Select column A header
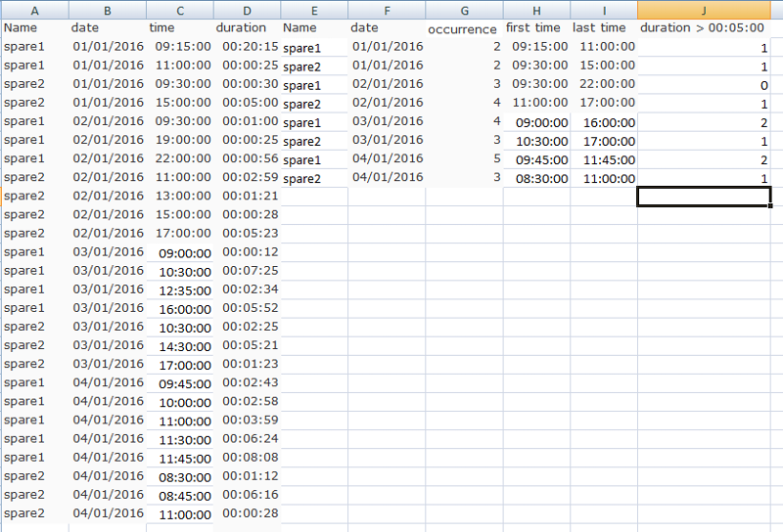 pyautogui.click(x=34, y=11)
